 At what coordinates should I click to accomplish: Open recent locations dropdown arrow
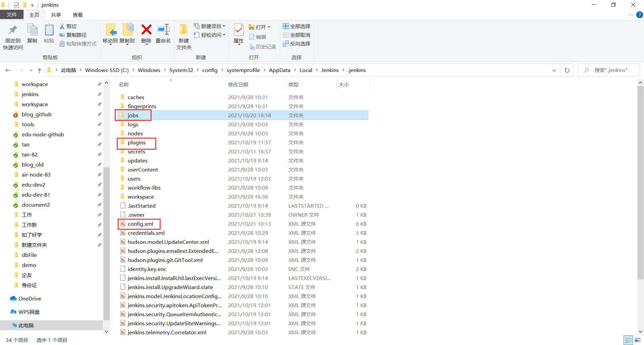tap(31, 70)
